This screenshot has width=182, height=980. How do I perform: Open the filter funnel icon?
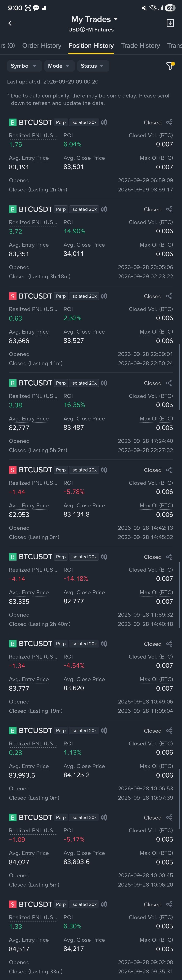point(170,66)
